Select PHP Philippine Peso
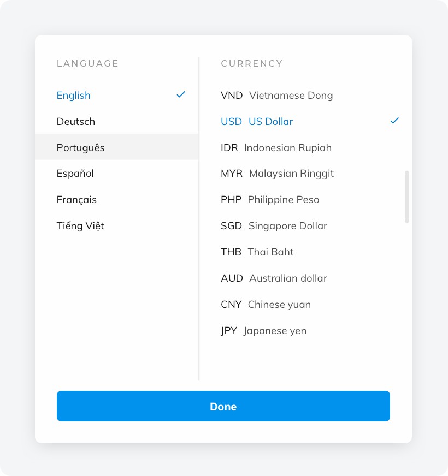Viewport: 448px width, 476px height. (270, 200)
